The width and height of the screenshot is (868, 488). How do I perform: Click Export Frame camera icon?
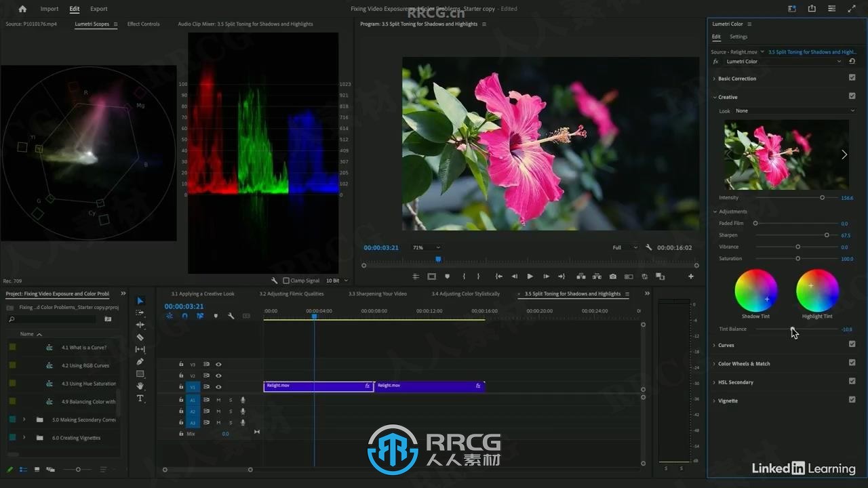(613, 277)
